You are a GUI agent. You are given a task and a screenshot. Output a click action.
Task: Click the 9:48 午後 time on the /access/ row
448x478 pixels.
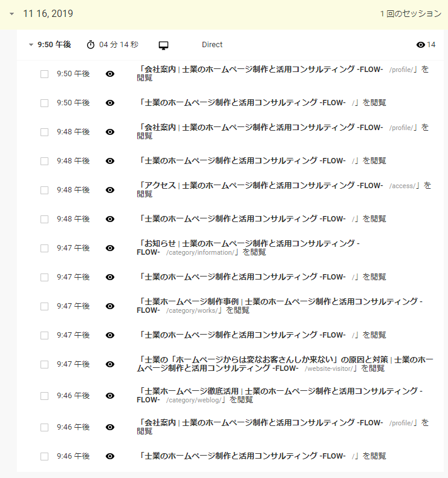coord(73,190)
